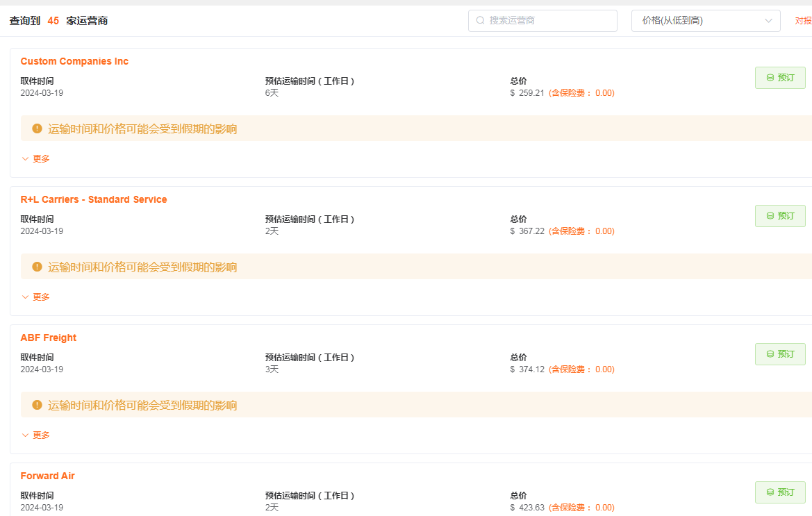Expand more details for Custom Companies Inc
The image size is (812, 516).
pos(35,158)
